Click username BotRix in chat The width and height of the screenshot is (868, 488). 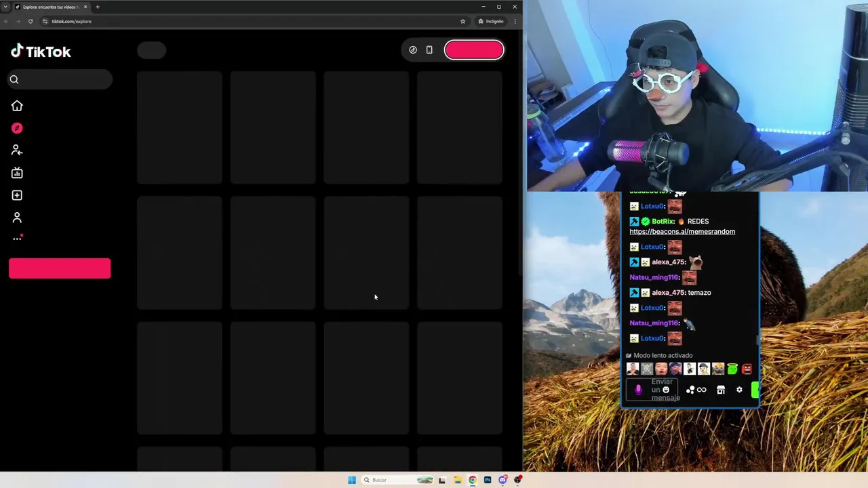(663, 222)
